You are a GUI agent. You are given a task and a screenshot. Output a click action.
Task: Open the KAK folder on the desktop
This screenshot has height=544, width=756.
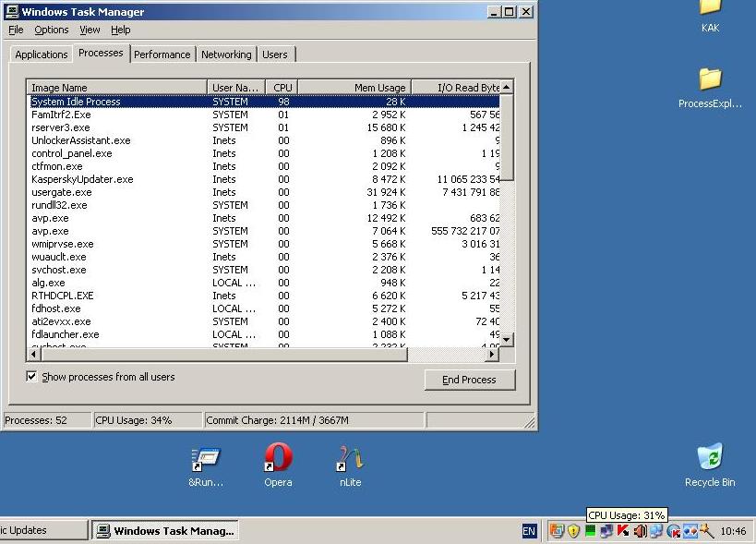point(710,15)
